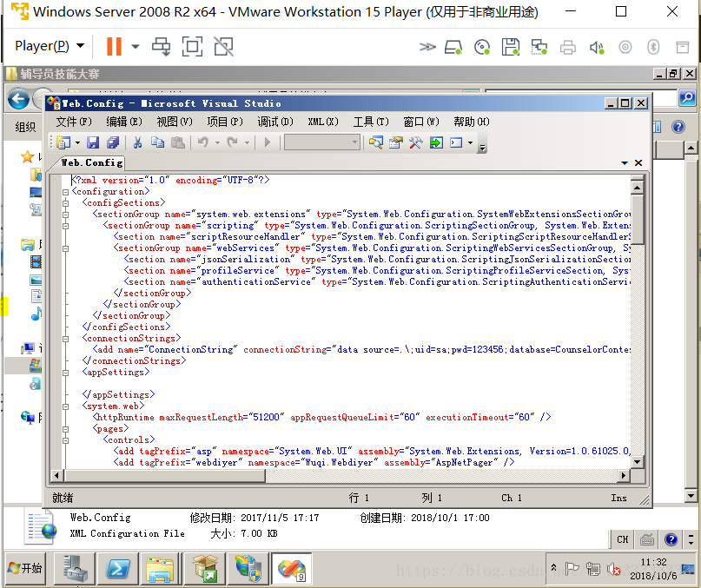
Task: Click the Save All icon
Action: click(x=113, y=142)
